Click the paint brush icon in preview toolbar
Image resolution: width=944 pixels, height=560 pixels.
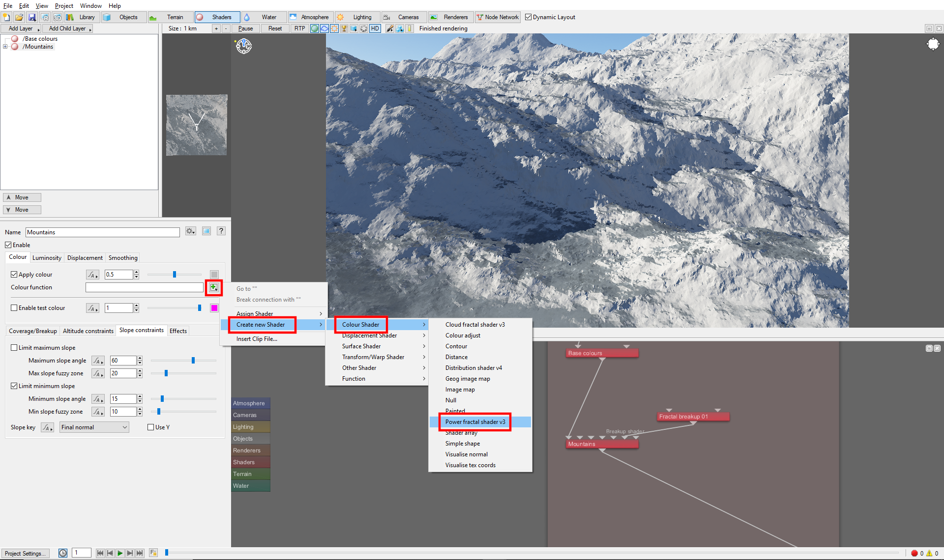[x=390, y=28]
